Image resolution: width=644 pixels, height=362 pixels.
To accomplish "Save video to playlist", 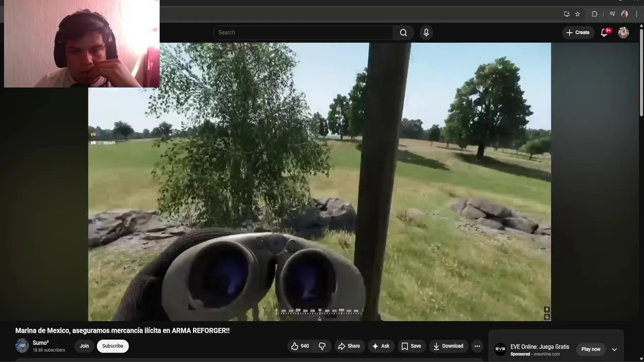I will [411, 346].
